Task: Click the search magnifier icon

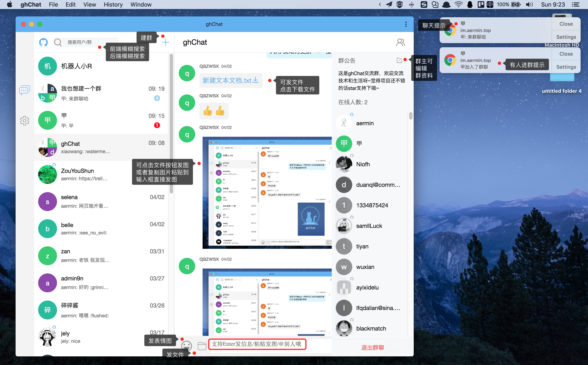Action: tap(58, 42)
